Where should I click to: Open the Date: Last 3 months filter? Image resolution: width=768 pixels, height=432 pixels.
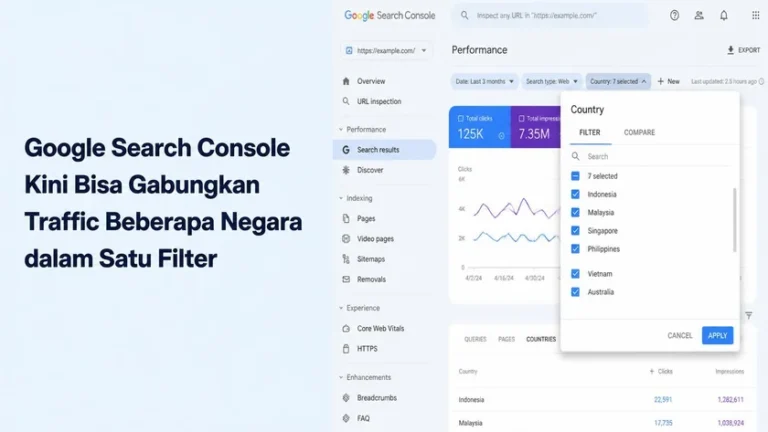[x=484, y=81]
